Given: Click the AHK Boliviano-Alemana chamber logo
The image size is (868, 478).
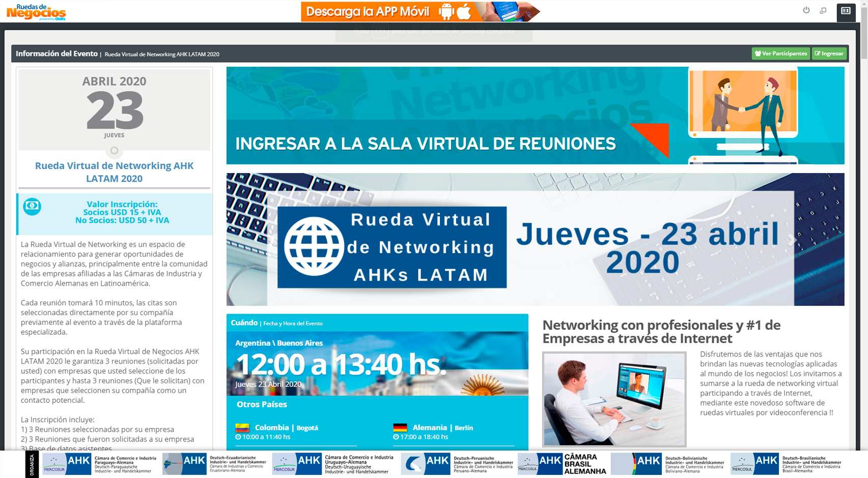Looking at the screenshot, I should pos(668,464).
